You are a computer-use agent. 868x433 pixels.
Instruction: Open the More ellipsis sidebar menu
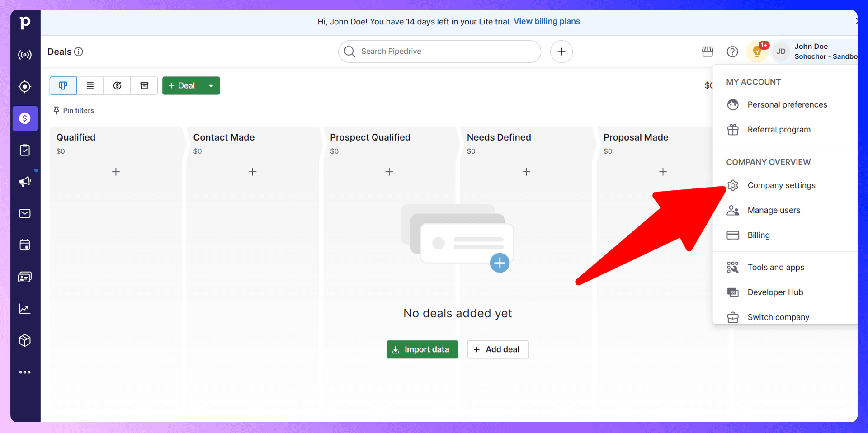[25, 372]
